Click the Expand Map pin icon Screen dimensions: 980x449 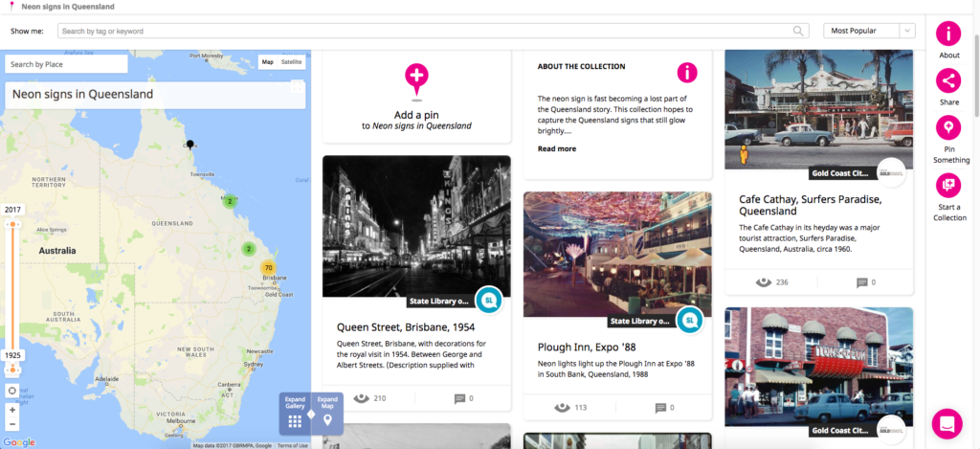click(327, 420)
